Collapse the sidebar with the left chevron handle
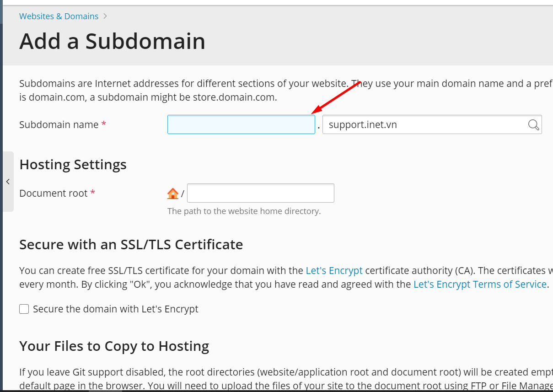The width and height of the screenshot is (553, 392). pyautogui.click(x=8, y=182)
